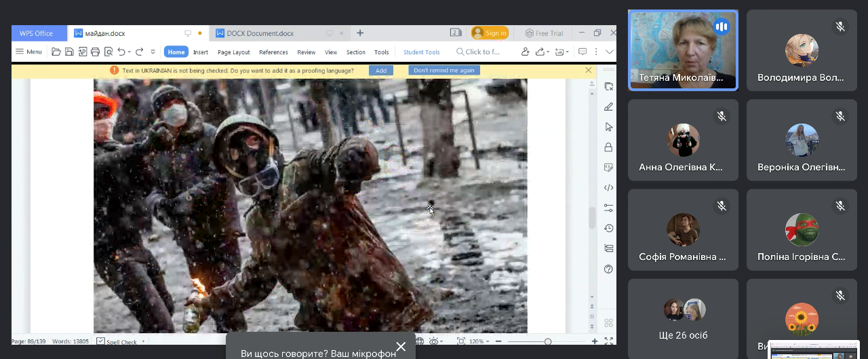The width and height of the screenshot is (868, 359).
Task: Switch to the DOCX Document.docx tab
Action: click(260, 33)
